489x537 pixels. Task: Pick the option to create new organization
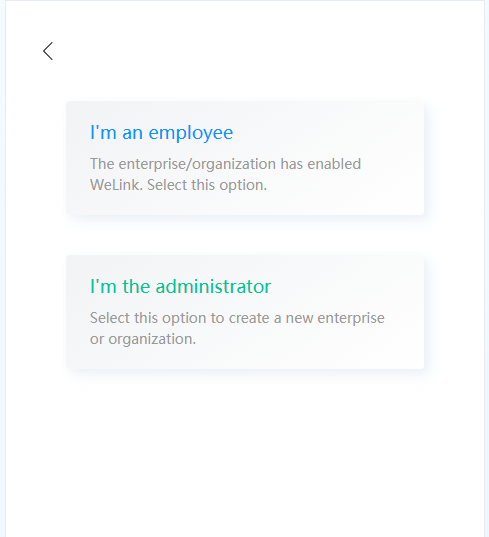[x=245, y=312]
